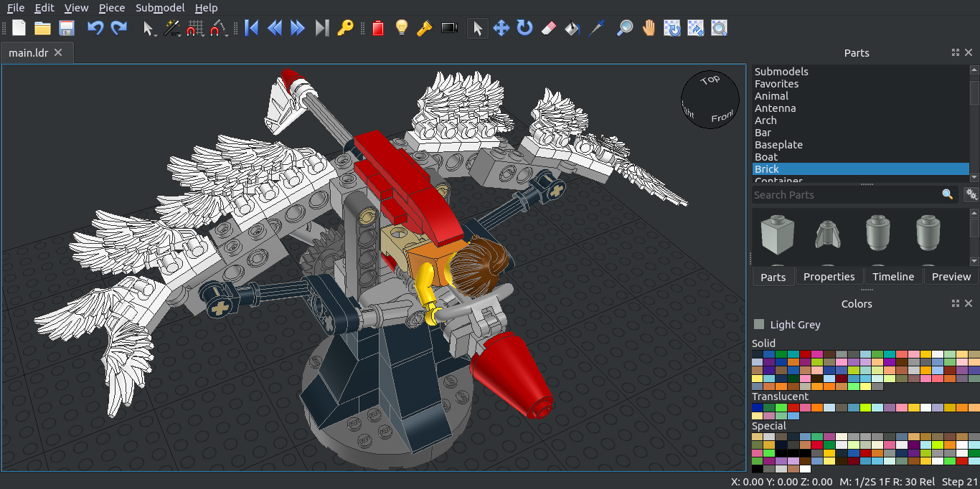Viewport: 980px width, 489px height.
Task: Pick the Eraser delete tool
Action: (x=547, y=28)
